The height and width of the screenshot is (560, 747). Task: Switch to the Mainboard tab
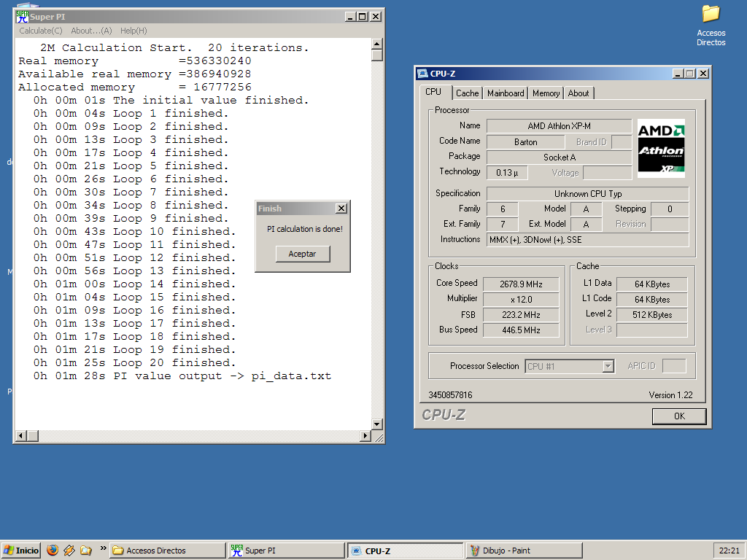506,93
